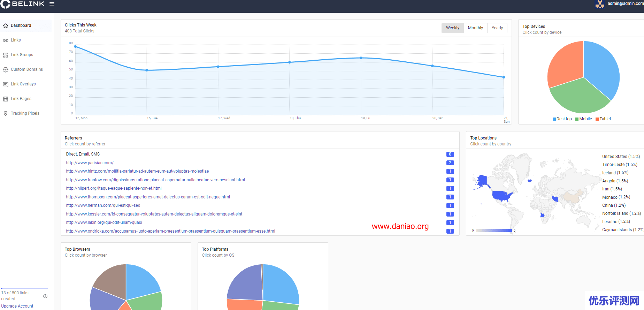Toggle Tablet legend in Top Devices
This screenshot has width=644, height=310.
[x=603, y=119]
